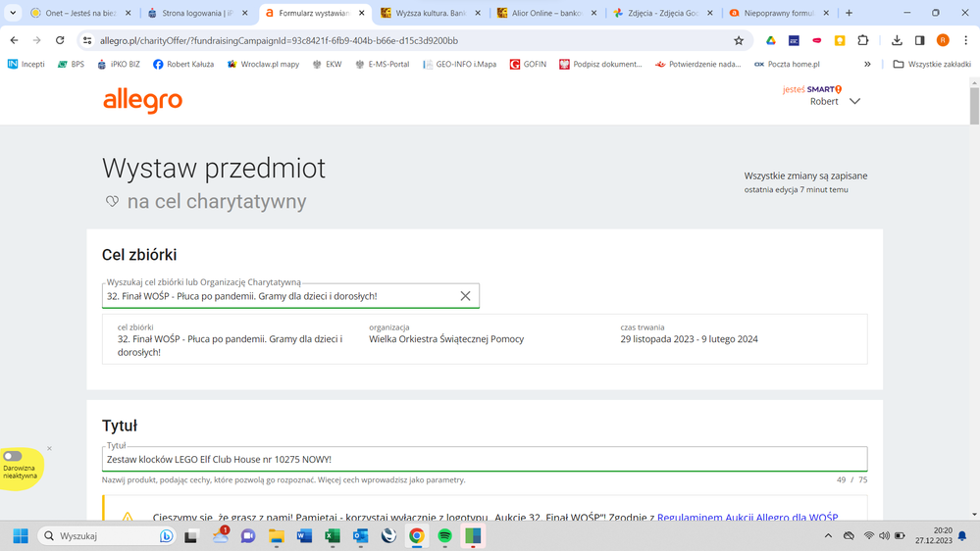Open the Regulaminem Aukcji Allegro dla WOŚP link
The image size is (980, 551).
tap(748, 518)
